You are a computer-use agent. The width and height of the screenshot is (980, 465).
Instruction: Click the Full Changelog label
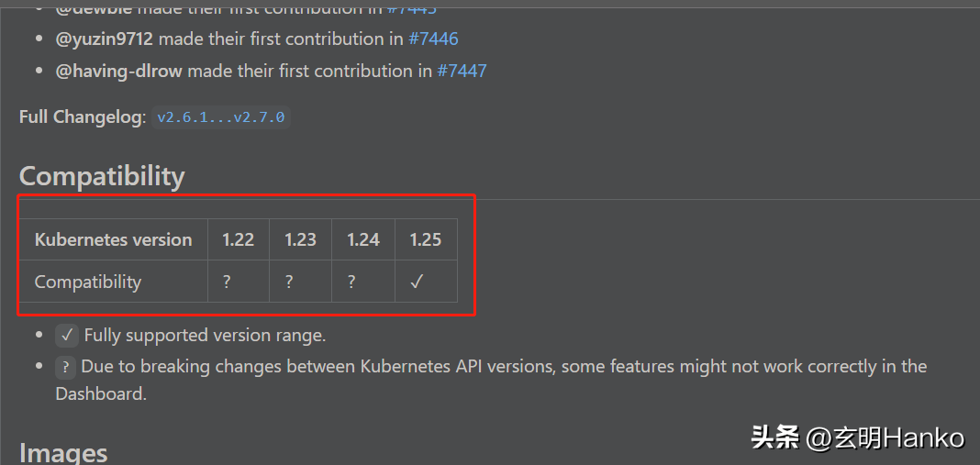83,116
